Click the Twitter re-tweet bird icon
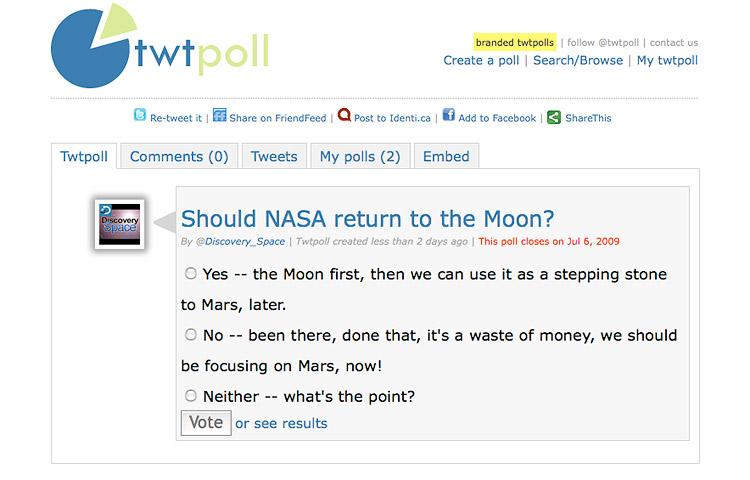Image resolution: width=750 pixels, height=480 pixels. (x=140, y=116)
